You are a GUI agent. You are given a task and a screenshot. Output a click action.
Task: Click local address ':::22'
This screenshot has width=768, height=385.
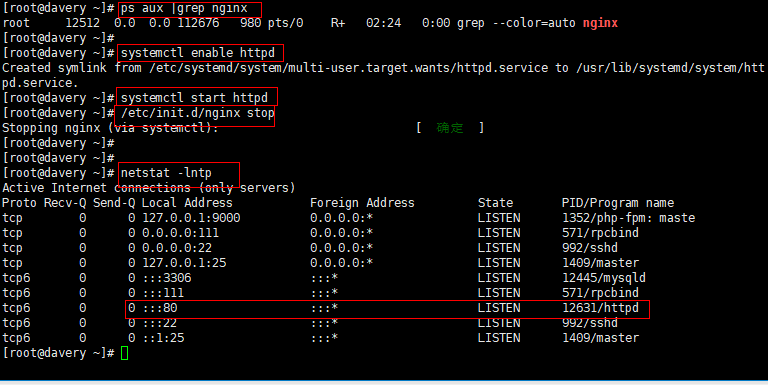(x=160, y=323)
